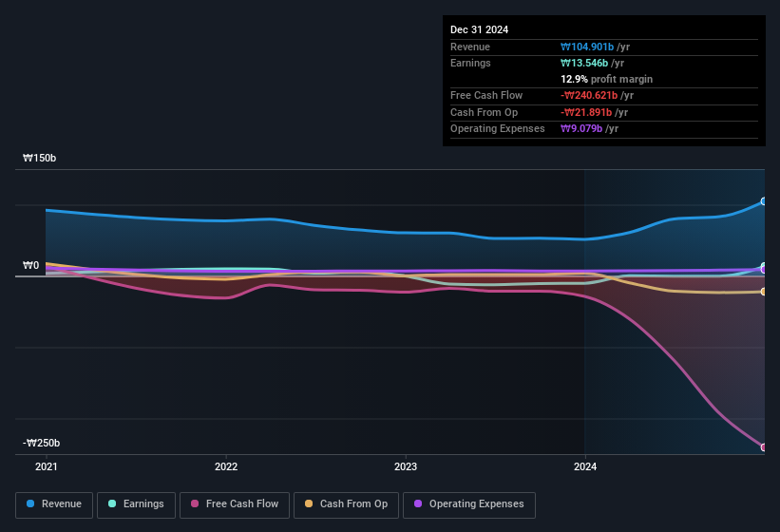Click the Operating Expenses tooltip label
The image size is (780, 532).
[497, 128]
